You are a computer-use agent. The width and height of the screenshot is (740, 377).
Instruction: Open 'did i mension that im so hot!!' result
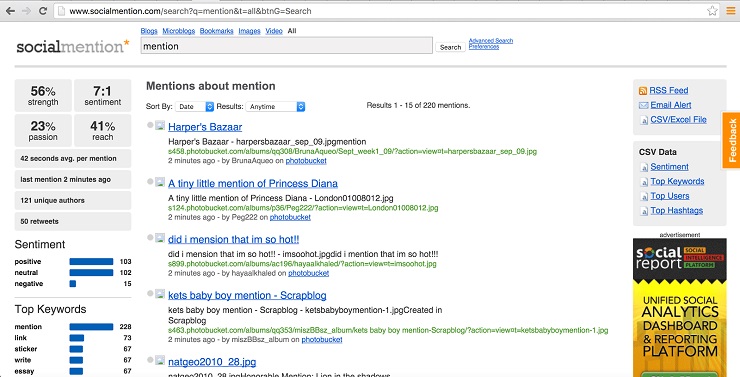(233, 239)
